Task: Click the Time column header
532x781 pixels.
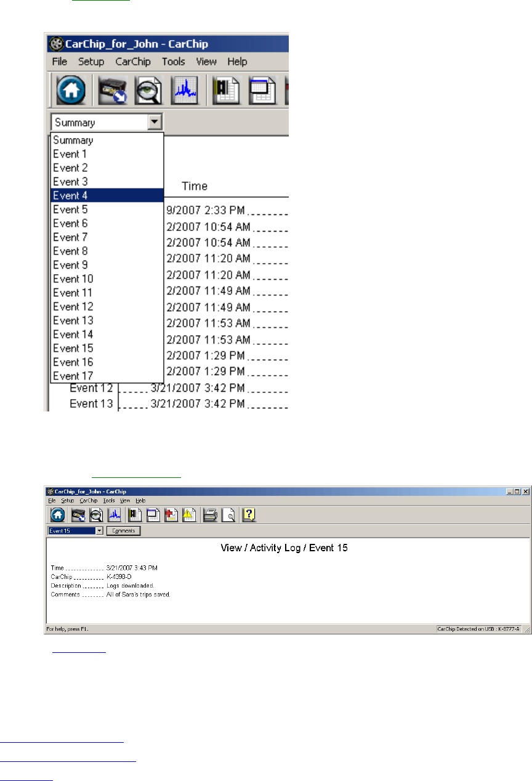Action: [x=195, y=186]
